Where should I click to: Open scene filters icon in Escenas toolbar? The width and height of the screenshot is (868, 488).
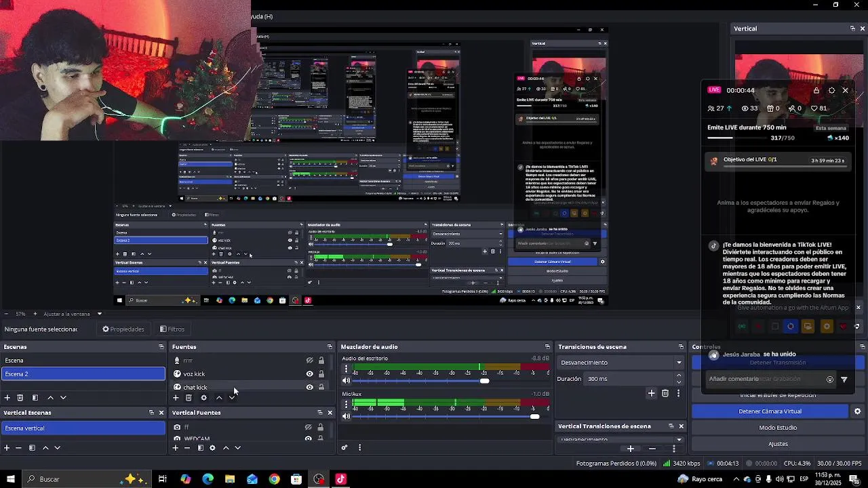[x=35, y=398]
